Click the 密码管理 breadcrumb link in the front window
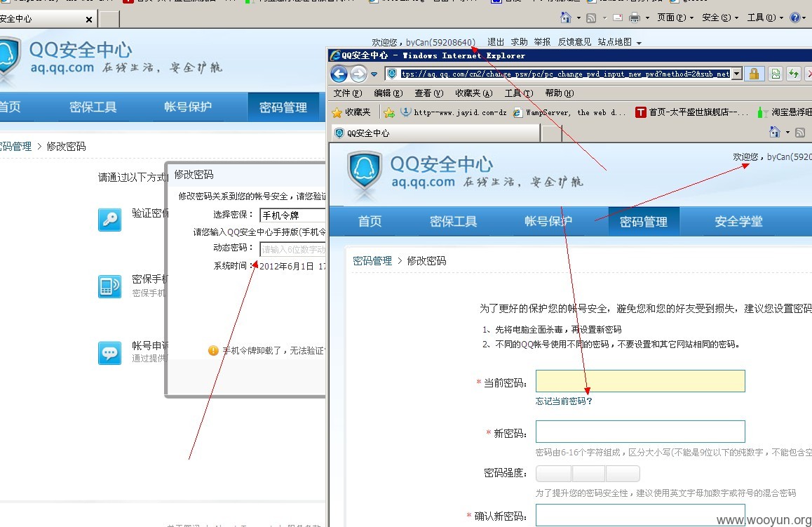Image resolution: width=812 pixels, height=527 pixels. click(x=372, y=260)
